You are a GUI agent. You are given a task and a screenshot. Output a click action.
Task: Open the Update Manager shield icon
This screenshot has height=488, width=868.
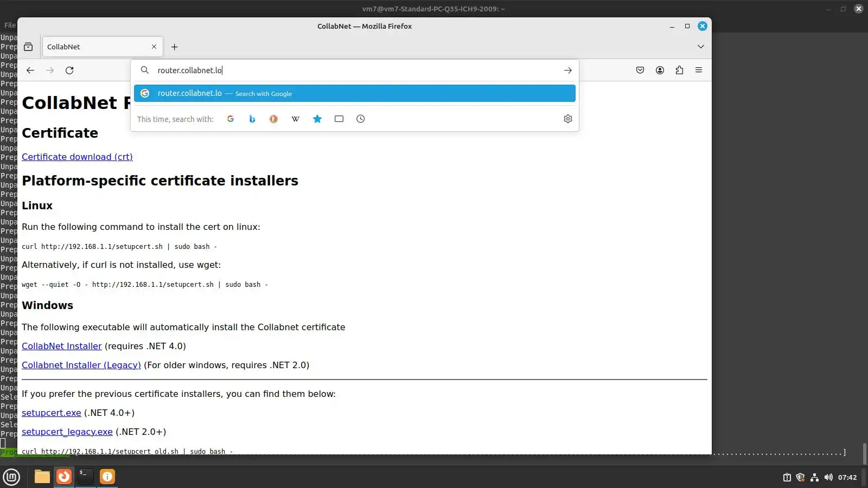pos(800,477)
